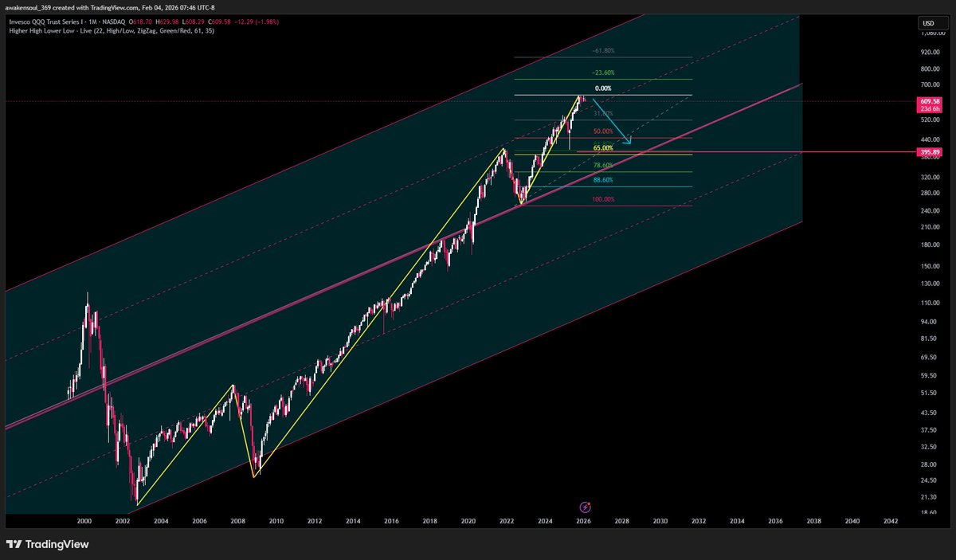Click the 2008 year label on time axis
The width and height of the screenshot is (956, 560).
tap(237, 521)
